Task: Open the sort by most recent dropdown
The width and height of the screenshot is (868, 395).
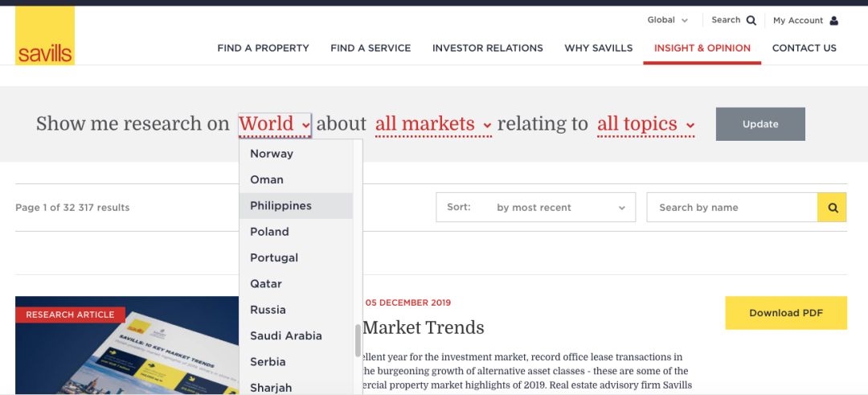Action: (535, 208)
